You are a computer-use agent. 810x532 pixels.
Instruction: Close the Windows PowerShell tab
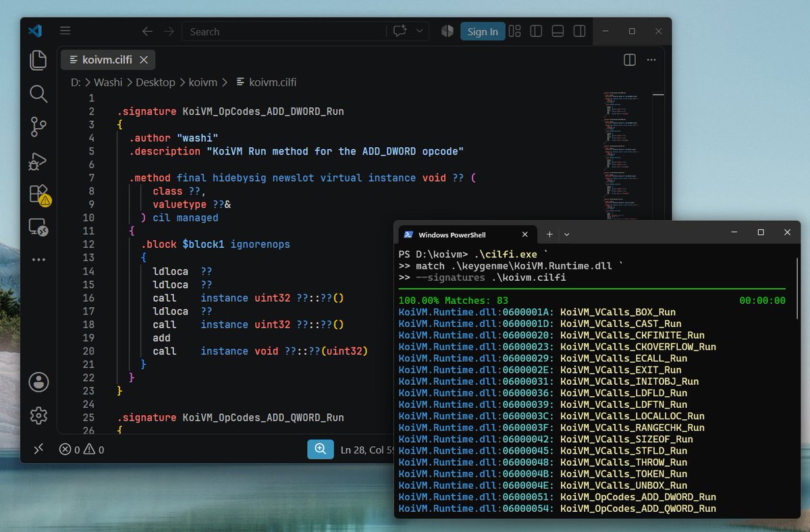[524, 234]
